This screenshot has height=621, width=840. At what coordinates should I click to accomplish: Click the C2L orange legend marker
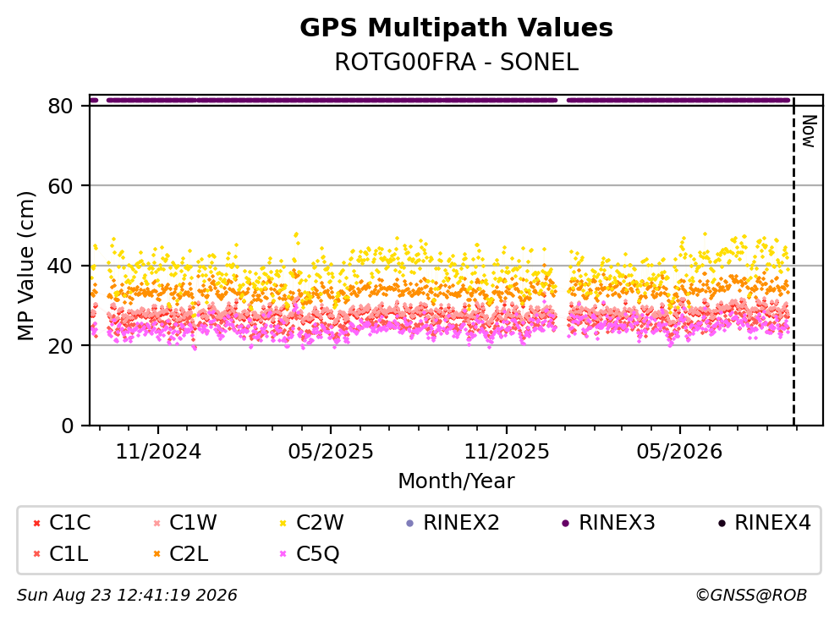tap(157, 554)
